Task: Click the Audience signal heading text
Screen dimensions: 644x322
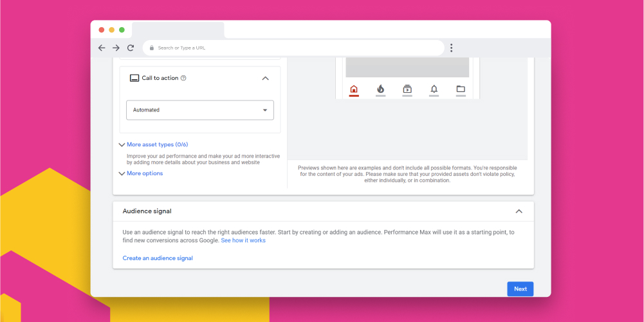Action: pyautogui.click(x=147, y=211)
